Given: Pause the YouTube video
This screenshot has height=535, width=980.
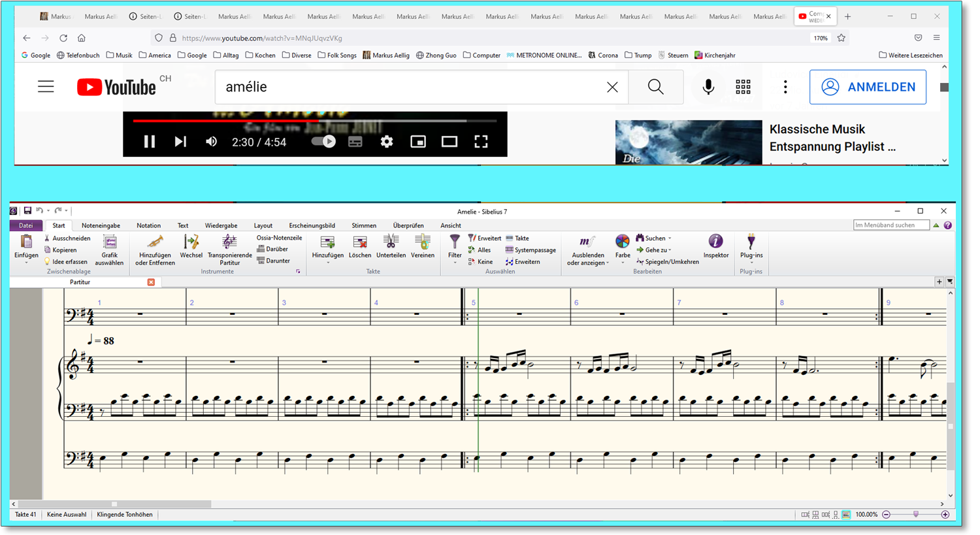Looking at the screenshot, I should (150, 142).
